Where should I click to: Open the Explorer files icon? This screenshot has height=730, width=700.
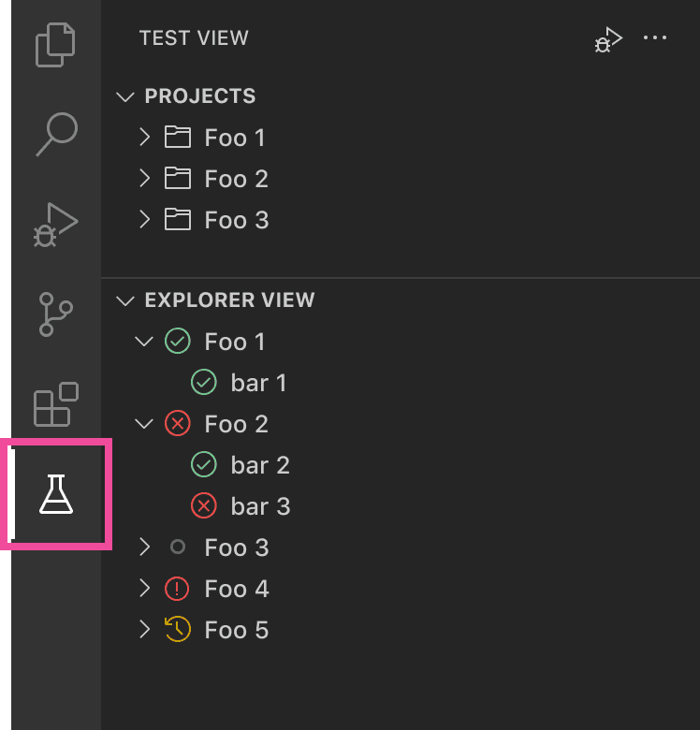55,46
